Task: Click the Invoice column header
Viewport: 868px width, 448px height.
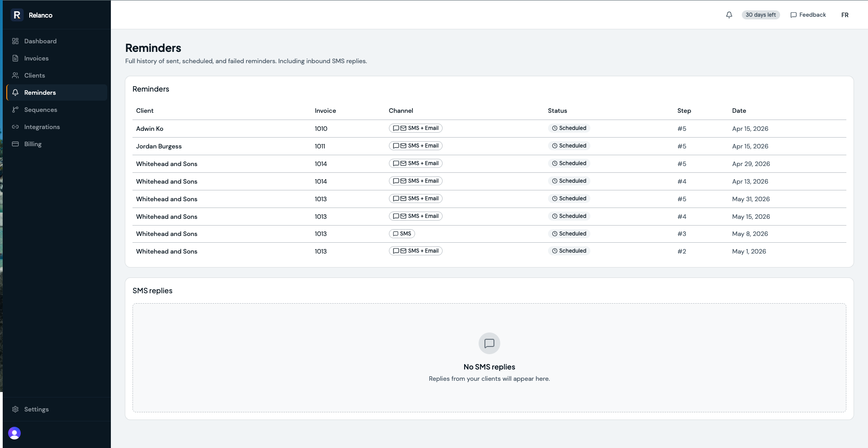Action: [325, 111]
